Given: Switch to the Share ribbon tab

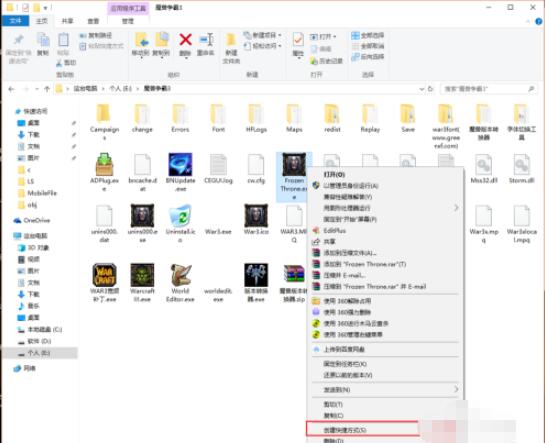Looking at the screenshot, I should pos(67,21).
